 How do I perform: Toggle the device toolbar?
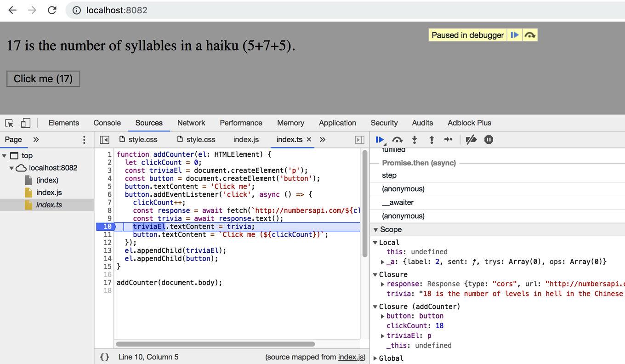26,123
